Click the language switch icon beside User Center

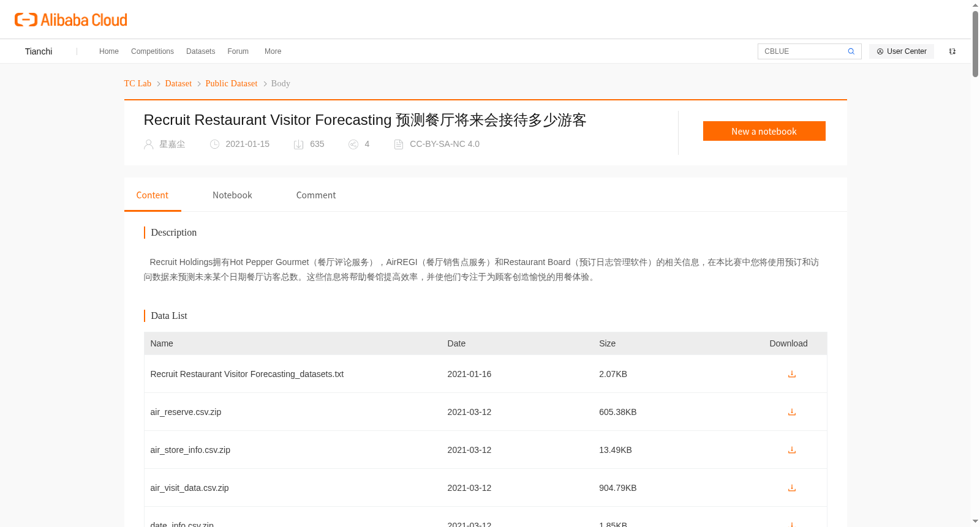point(952,51)
